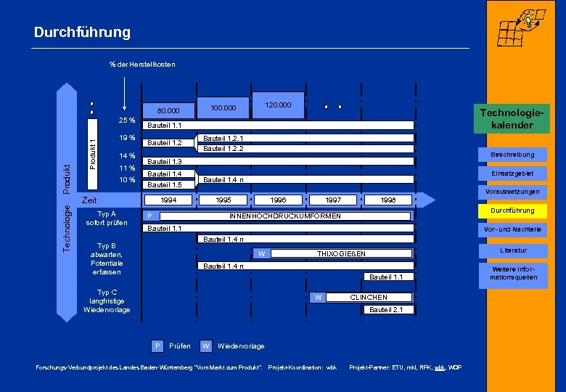The width and height of the screenshot is (566, 392).
Task: Click the Zeit label on timeline arrow
Action: pos(89,200)
